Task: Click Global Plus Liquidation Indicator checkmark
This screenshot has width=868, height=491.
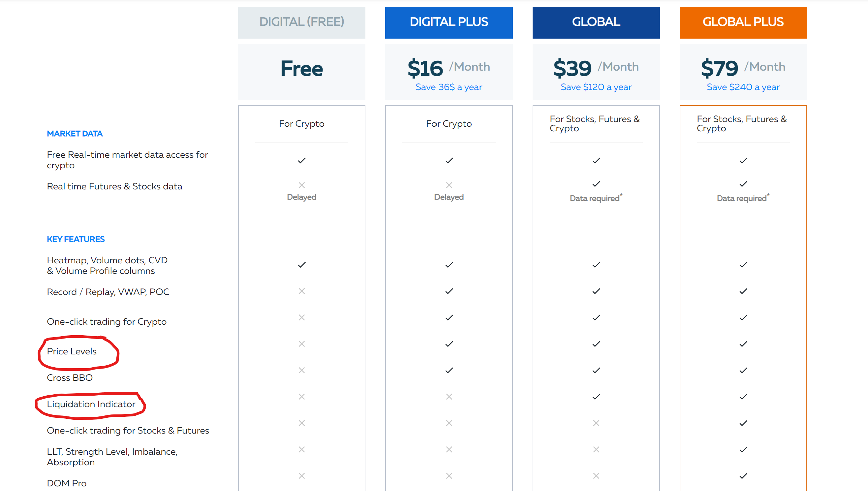Action: coord(743,397)
